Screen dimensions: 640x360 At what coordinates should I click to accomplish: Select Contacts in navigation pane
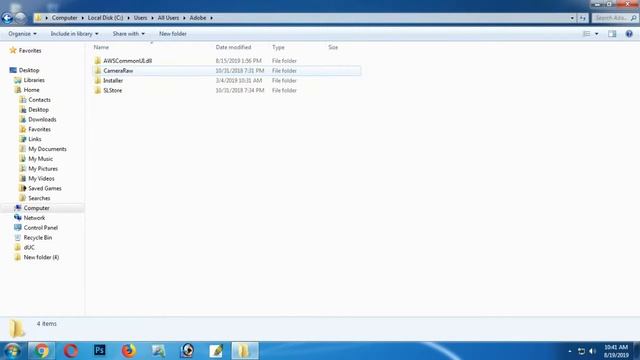click(39, 100)
